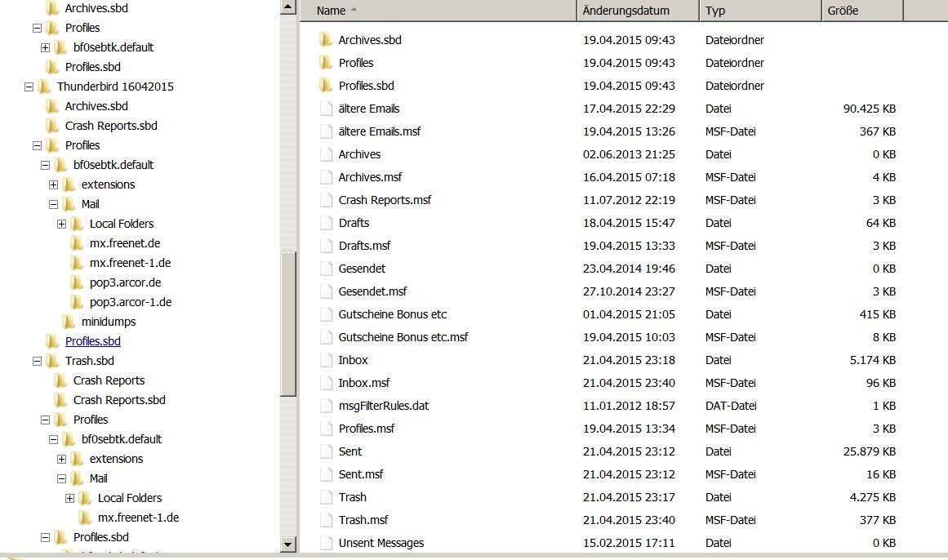Click the Crash Reports.msf file icon

pos(326,199)
